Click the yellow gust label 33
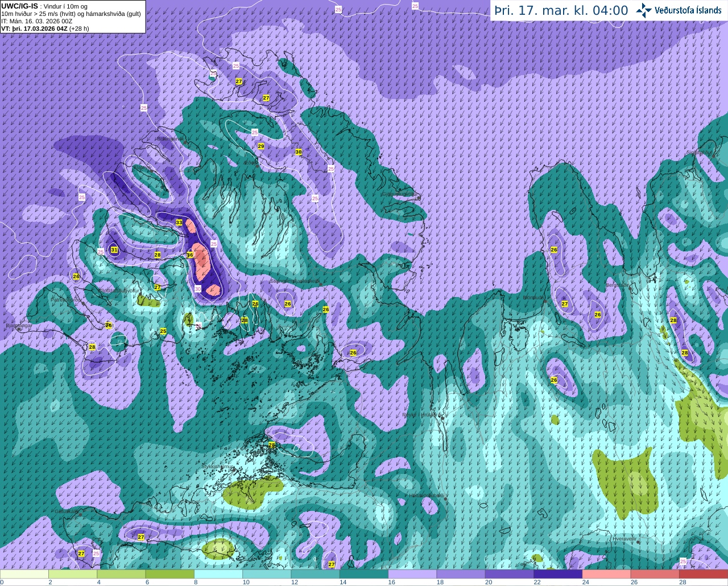The width and height of the screenshot is (728, 586). (x=179, y=222)
